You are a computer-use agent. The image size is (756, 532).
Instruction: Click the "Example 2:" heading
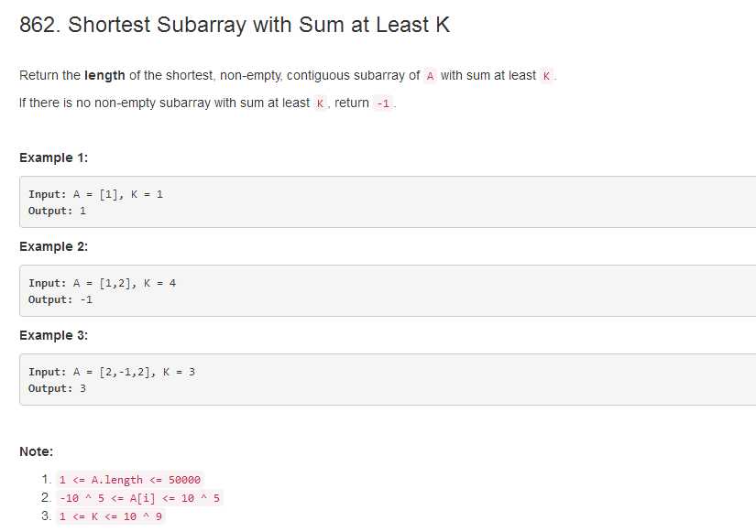coord(53,246)
